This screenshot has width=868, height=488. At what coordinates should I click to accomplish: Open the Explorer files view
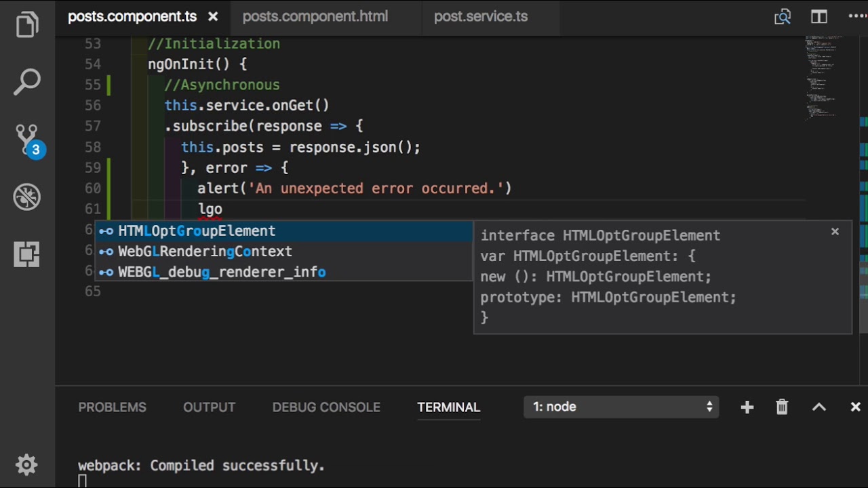click(27, 24)
